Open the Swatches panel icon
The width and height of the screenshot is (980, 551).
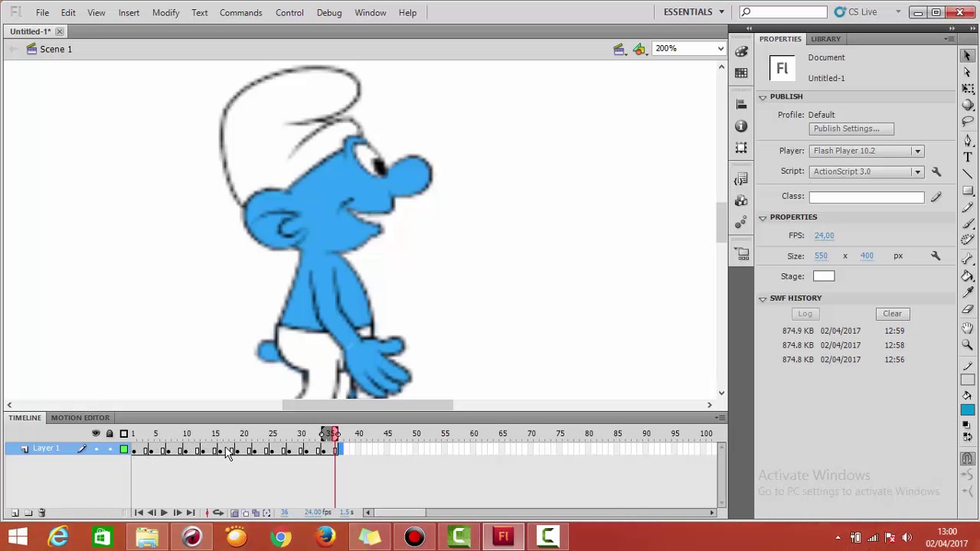(x=741, y=73)
